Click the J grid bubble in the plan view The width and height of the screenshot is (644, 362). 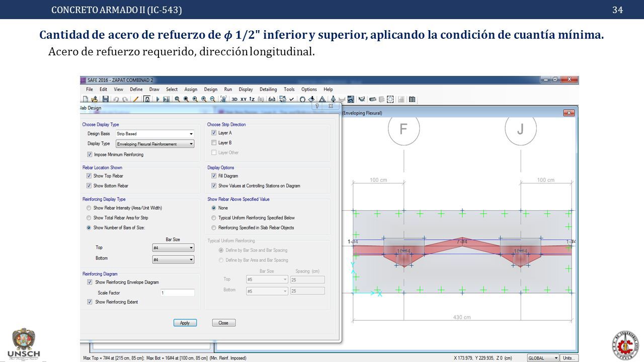pyautogui.click(x=520, y=129)
